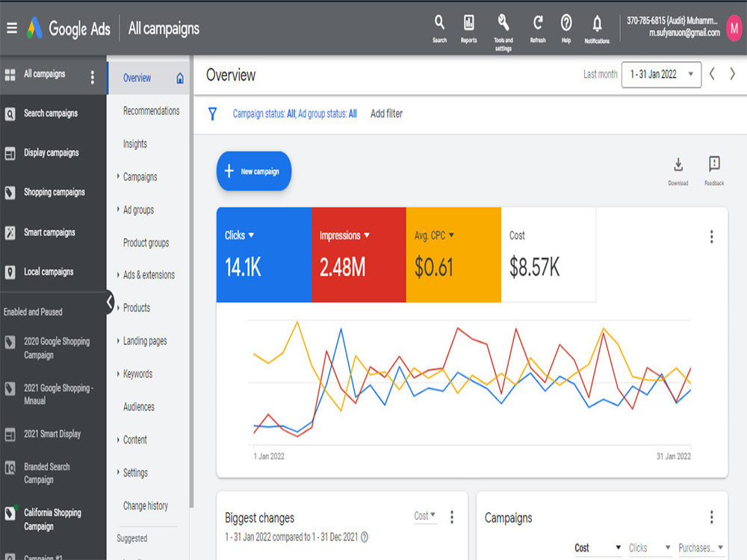Change the Impressions metric dropdown
Screen dimensions: 747x560
pyautogui.click(x=344, y=235)
